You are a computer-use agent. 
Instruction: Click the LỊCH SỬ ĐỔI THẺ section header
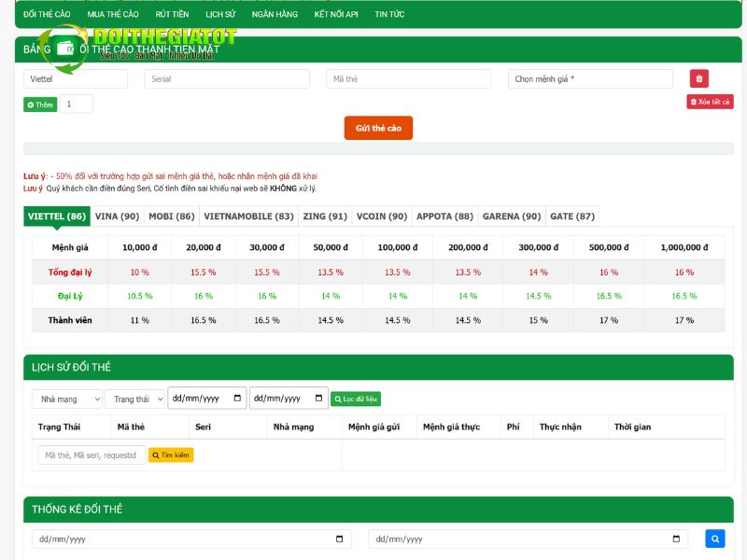378,367
